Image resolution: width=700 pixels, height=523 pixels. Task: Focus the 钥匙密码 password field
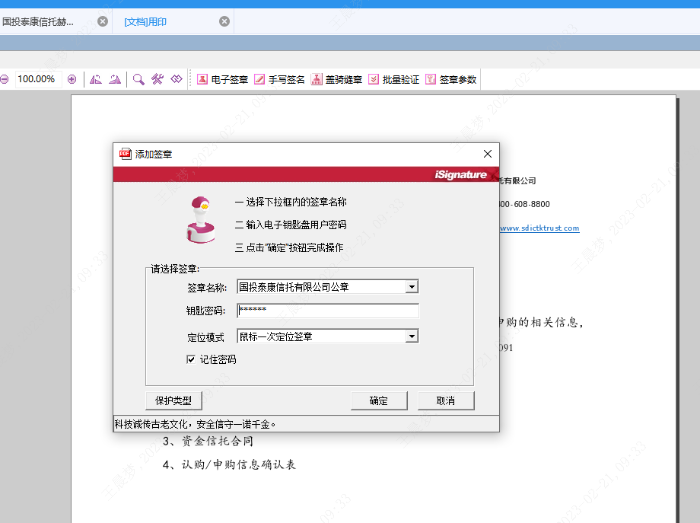[x=327, y=311]
